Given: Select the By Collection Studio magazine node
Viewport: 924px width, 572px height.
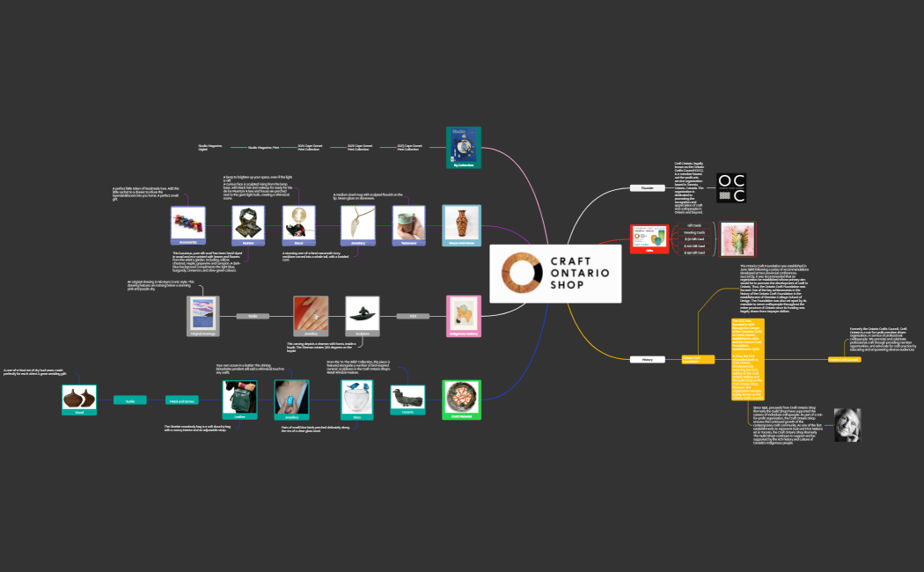Looking at the screenshot, I should [464, 147].
